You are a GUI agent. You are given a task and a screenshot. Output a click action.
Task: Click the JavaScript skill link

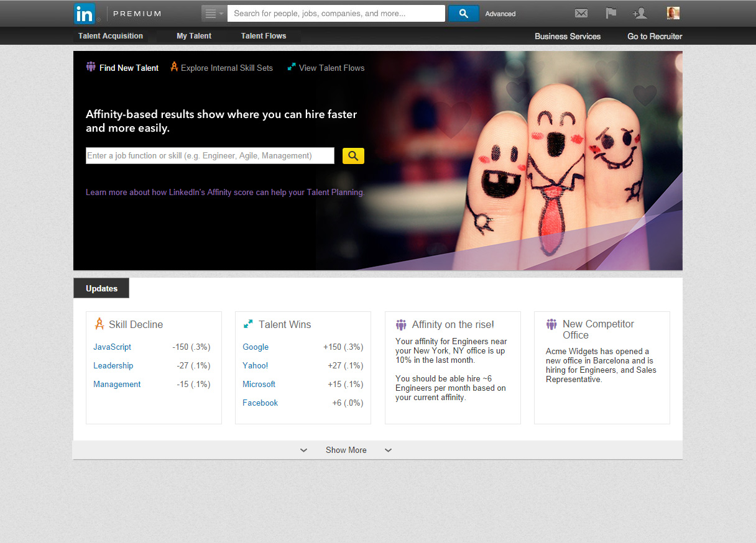point(112,347)
